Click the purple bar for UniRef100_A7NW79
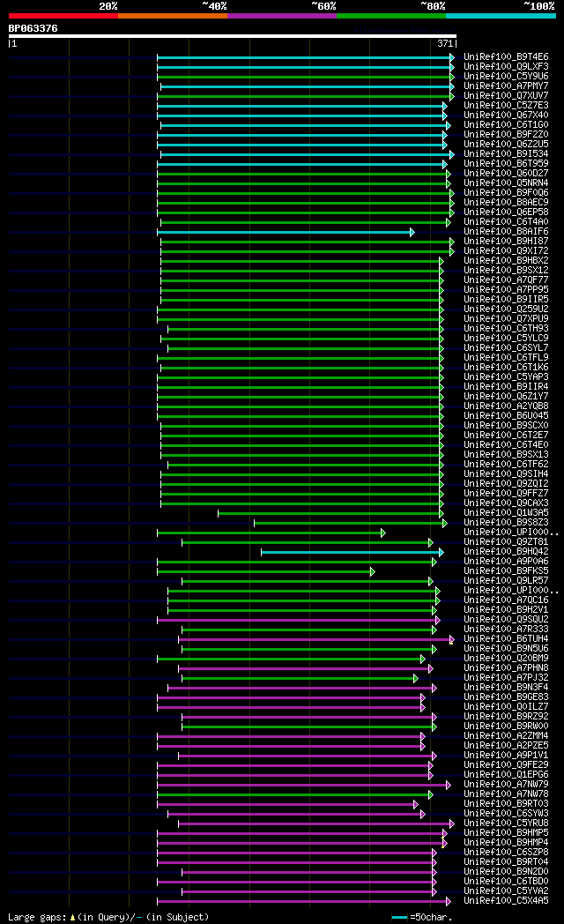This screenshot has height=924, width=564. click(304, 786)
